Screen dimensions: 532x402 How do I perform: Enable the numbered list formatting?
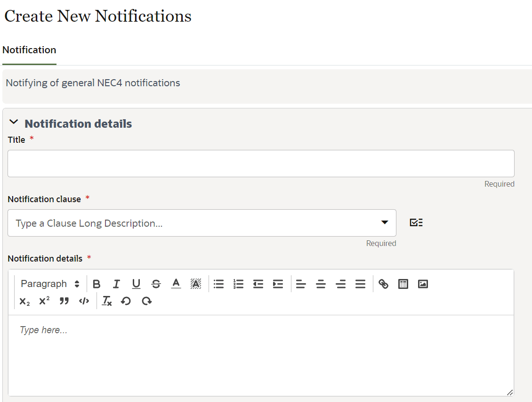(x=238, y=284)
